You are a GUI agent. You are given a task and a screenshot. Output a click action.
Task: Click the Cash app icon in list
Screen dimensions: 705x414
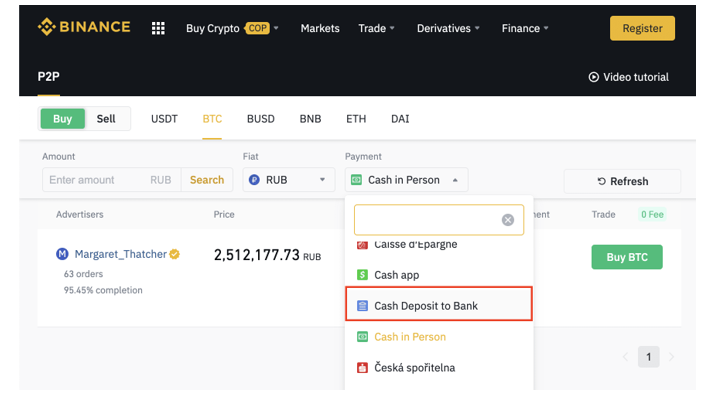(x=363, y=275)
